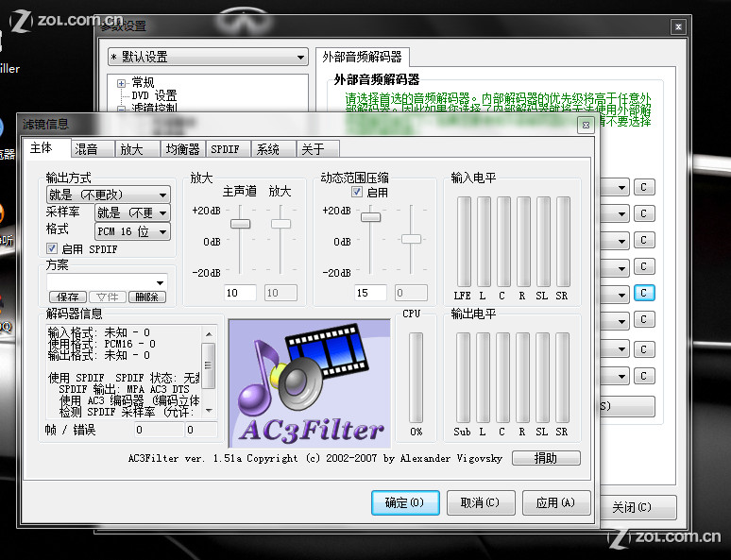This screenshot has width=731, height=560.
Task: Click the LFE input level meter
Action: pyautogui.click(x=464, y=242)
